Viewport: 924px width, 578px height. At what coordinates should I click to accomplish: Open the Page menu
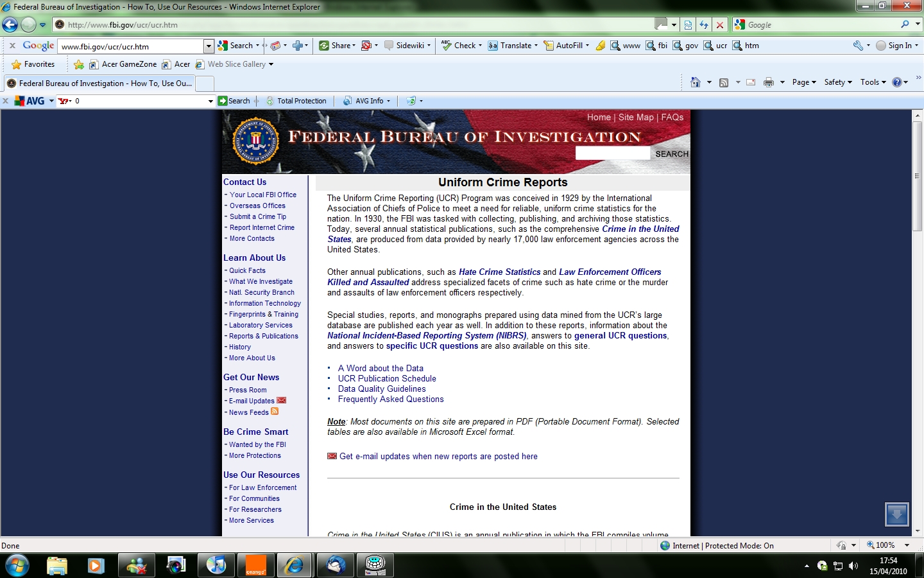[804, 82]
